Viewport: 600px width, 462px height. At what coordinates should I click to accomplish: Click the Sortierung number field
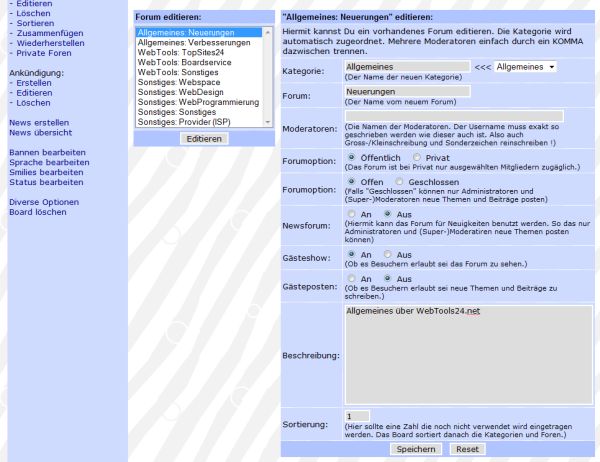point(357,416)
